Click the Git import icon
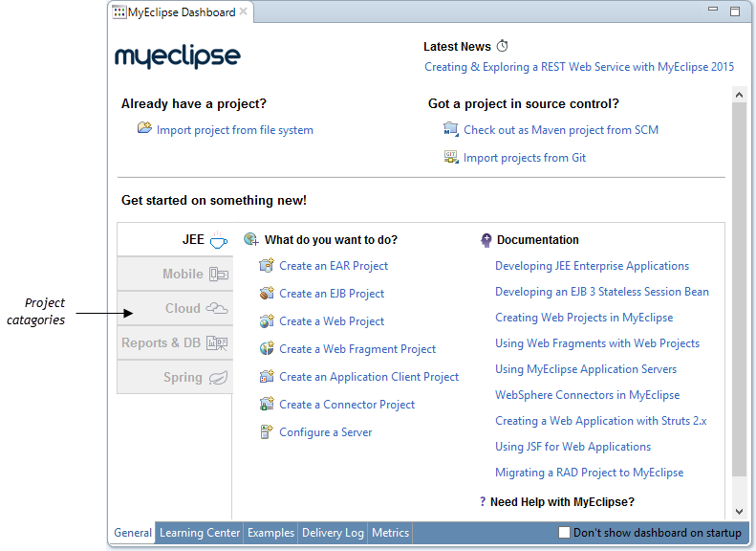Image resolution: width=756 pixels, height=551 pixels. (x=451, y=157)
